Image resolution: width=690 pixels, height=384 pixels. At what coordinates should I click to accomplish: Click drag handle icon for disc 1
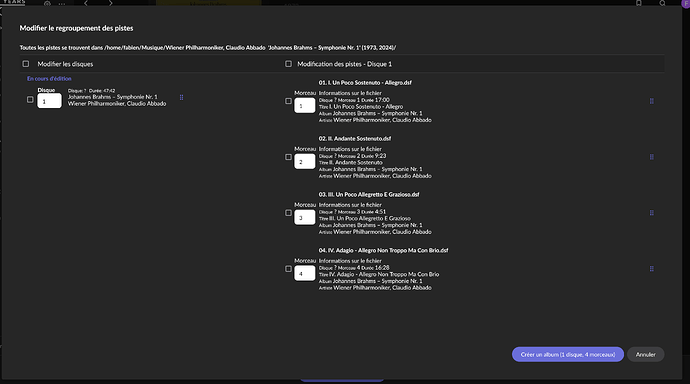(181, 97)
